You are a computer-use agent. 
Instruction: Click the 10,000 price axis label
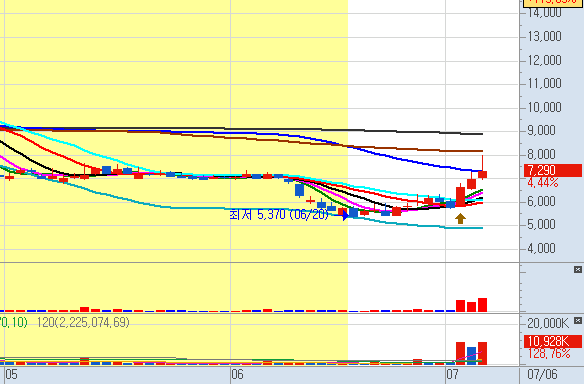545,107
